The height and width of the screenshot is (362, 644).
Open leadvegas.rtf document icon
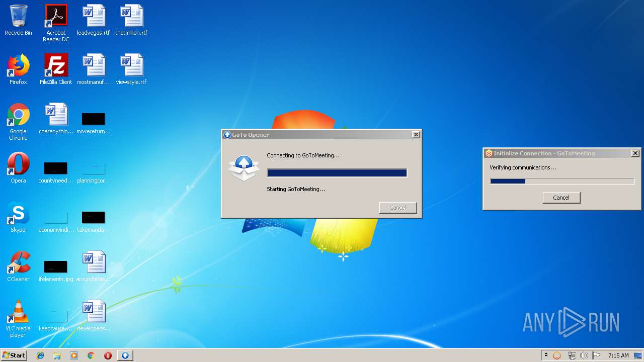pos(94,20)
